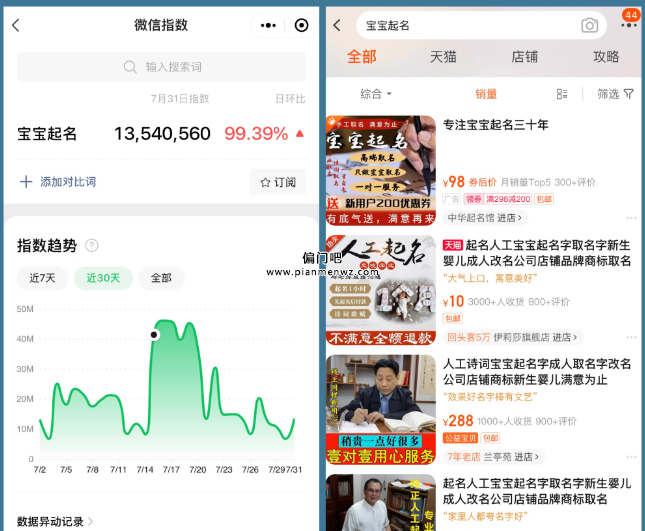
Task: Open more options for 伊莉莎旗舰店 item
Action: pyautogui.click(x=631, y=337)
